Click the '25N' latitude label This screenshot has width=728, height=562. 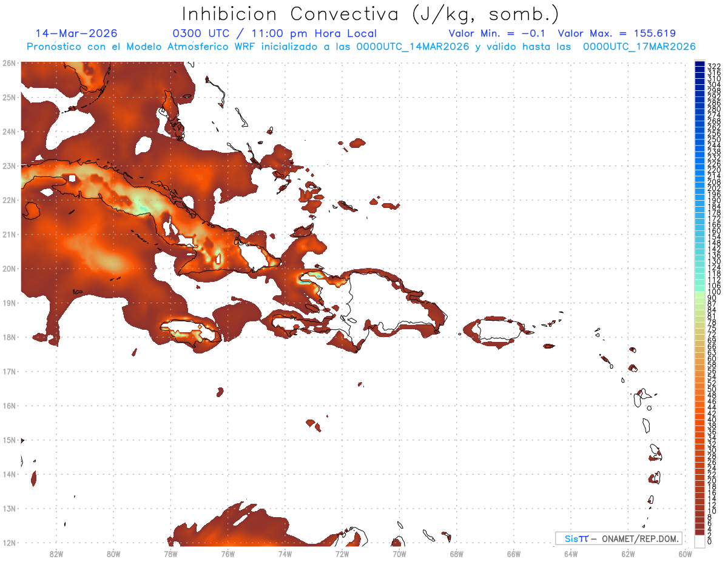[8, 97]
